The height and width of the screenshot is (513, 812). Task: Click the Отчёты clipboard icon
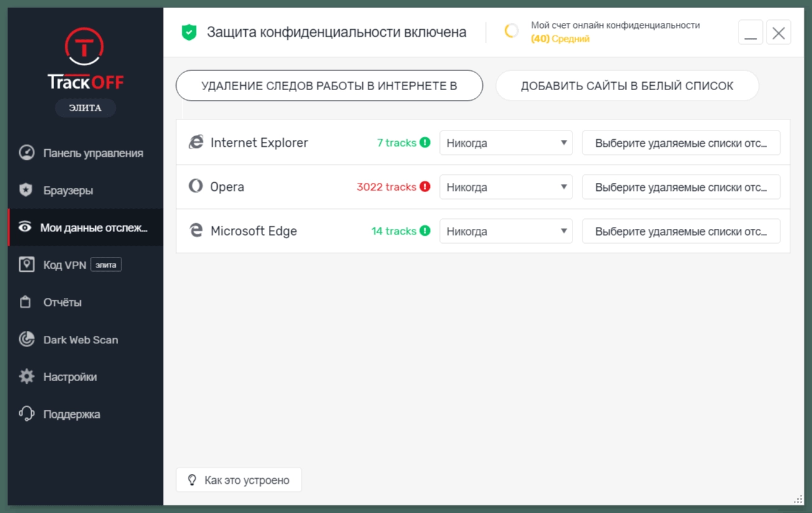click(26, 302)
